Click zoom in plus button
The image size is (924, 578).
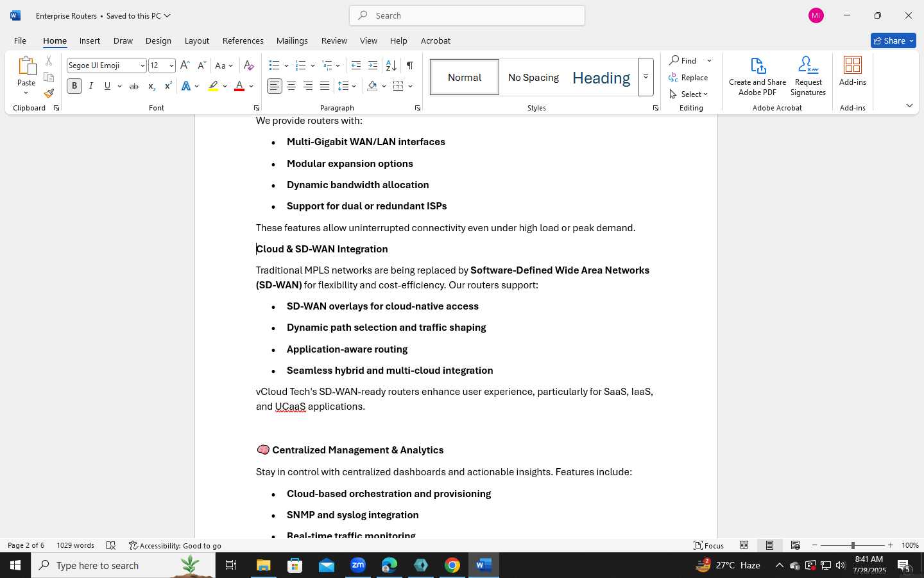890,545
